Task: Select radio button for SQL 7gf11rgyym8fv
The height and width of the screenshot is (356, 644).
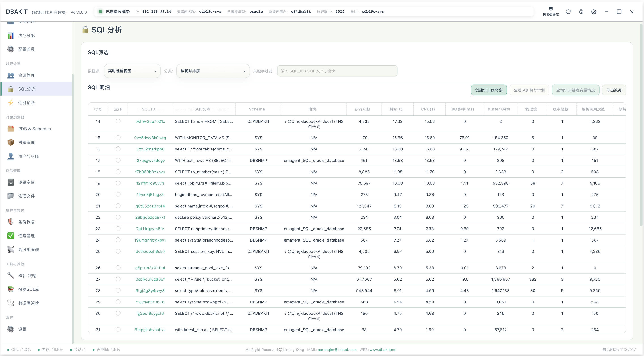Action: [x=118, y=229]
